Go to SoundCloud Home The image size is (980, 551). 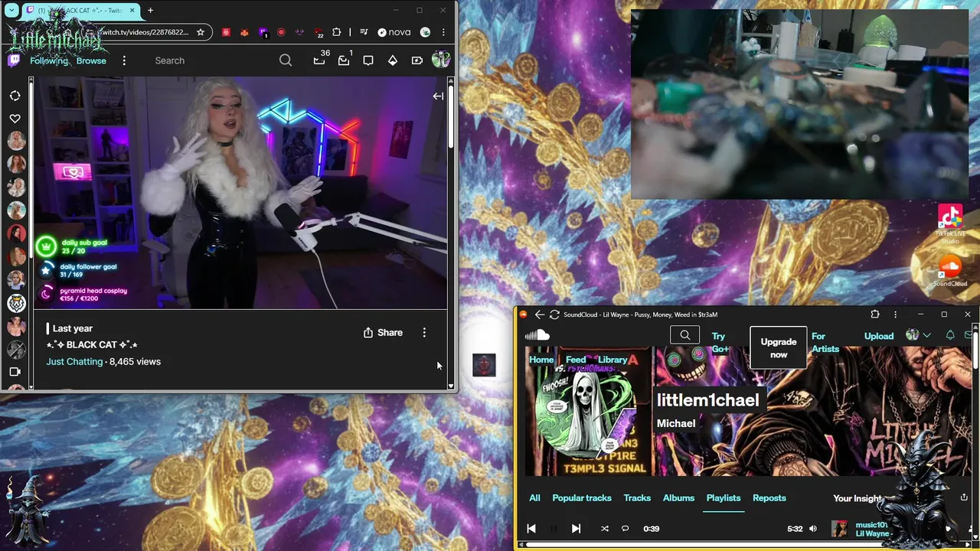(541, 360)
